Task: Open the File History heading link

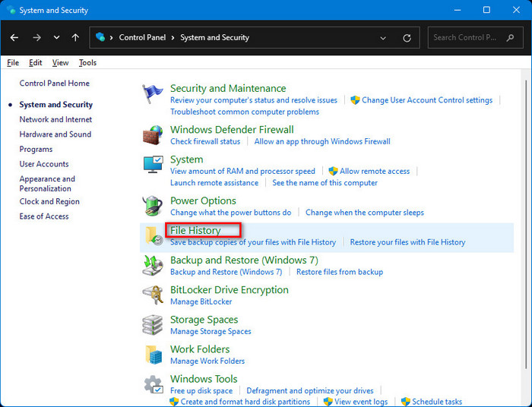Action: click(195, 230)
